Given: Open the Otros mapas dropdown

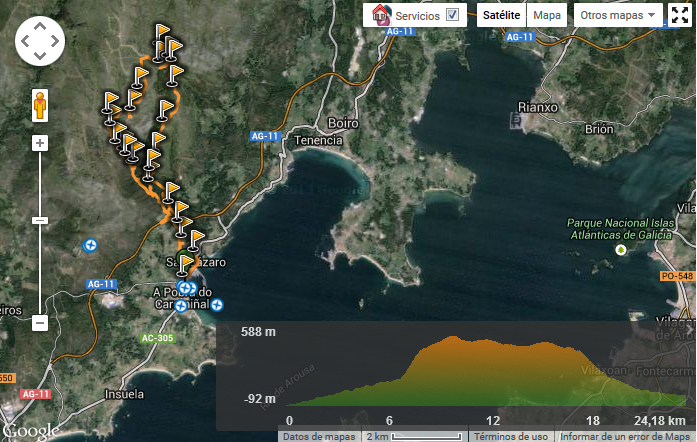Looking at the screenshot, I should coord(618,15).
